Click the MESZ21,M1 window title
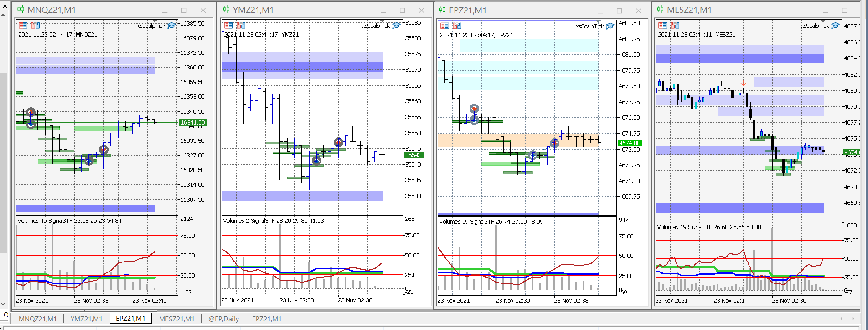Viewport: 868px width, 330px height. [x=689, y=10]
